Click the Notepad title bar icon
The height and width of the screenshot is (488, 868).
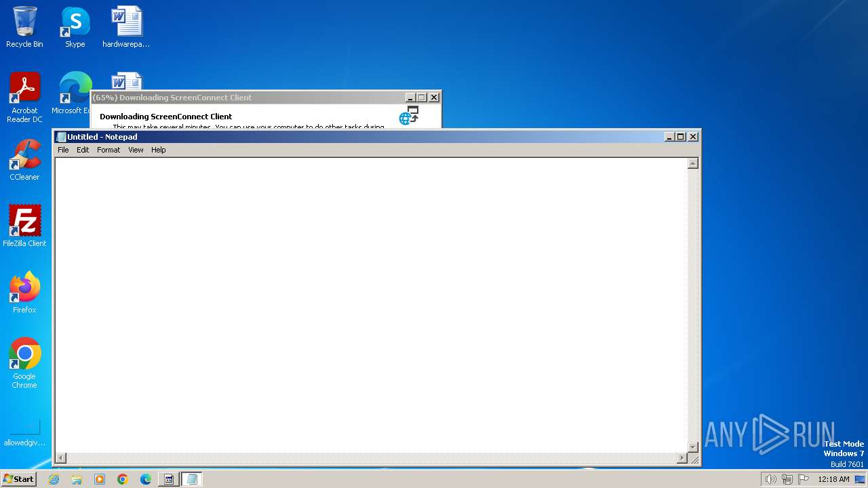pyautogui.click(x=61, y=137)
